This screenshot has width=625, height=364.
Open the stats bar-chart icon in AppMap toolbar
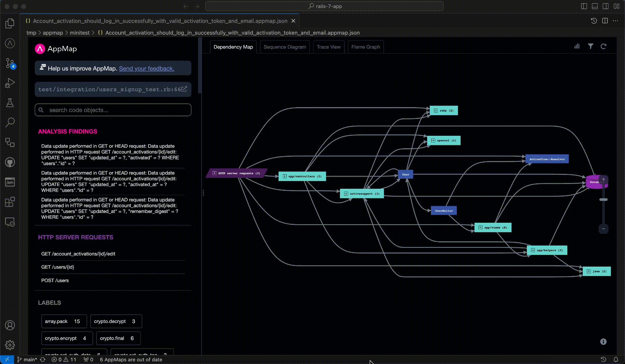pos(577,46)
